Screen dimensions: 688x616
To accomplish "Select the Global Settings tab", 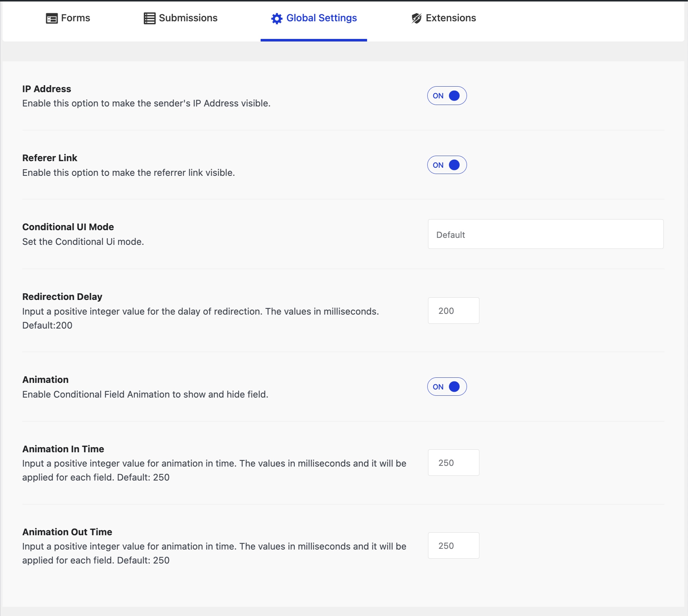I will pyautogui.click(x=314, y=18).
